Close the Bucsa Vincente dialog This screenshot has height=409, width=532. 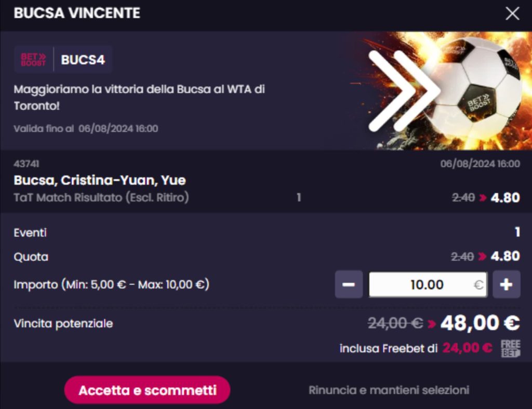pos(512,13)
